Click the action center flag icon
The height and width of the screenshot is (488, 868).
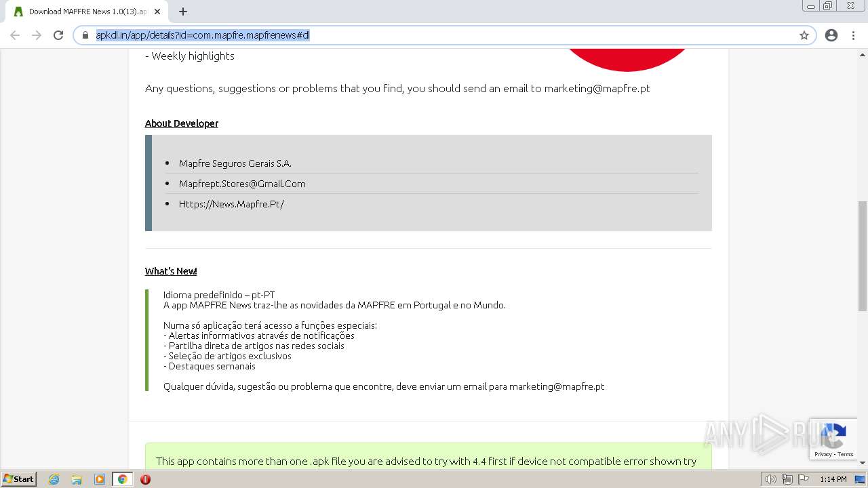point(804,479)
